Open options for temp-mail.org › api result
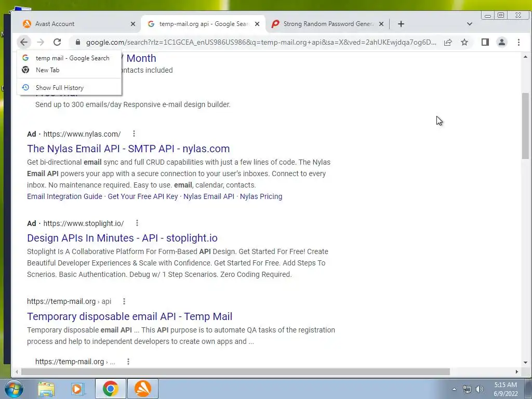 click(124, 301)
